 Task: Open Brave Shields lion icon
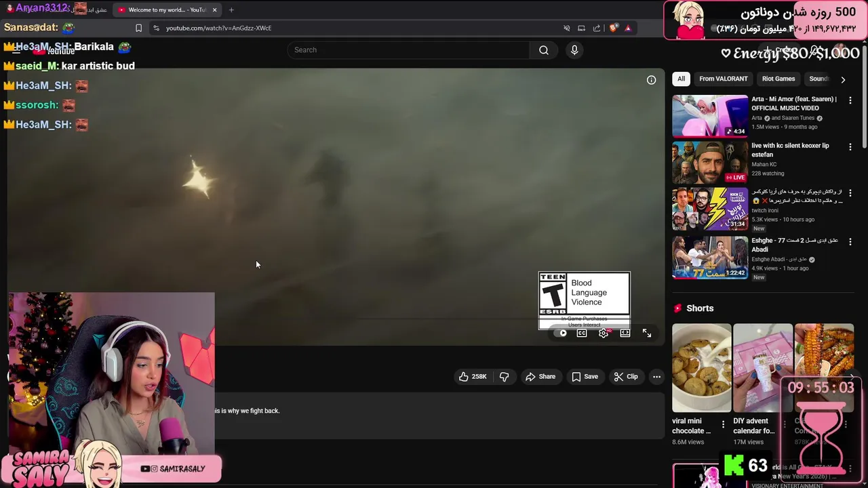tap(614, 28)
